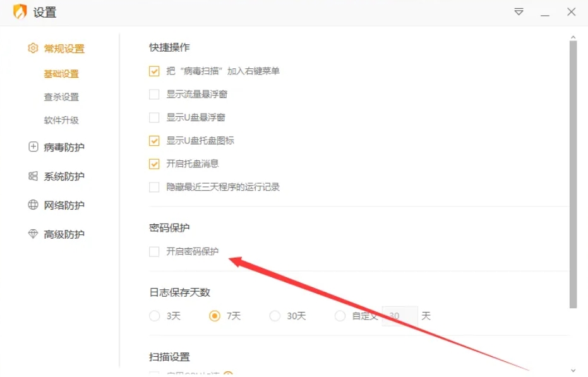Click the shield logo in the title bar
588x377 pixels.
[19, 11]
